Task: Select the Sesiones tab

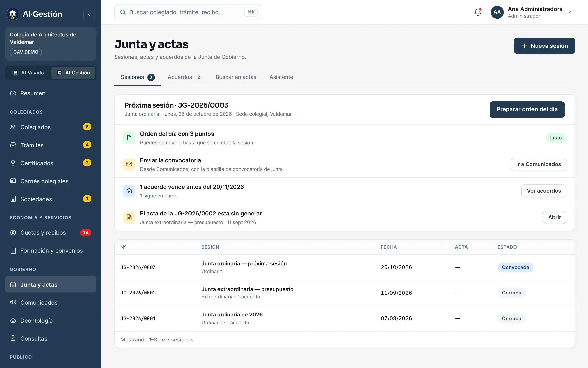Action: pos(138,77)
